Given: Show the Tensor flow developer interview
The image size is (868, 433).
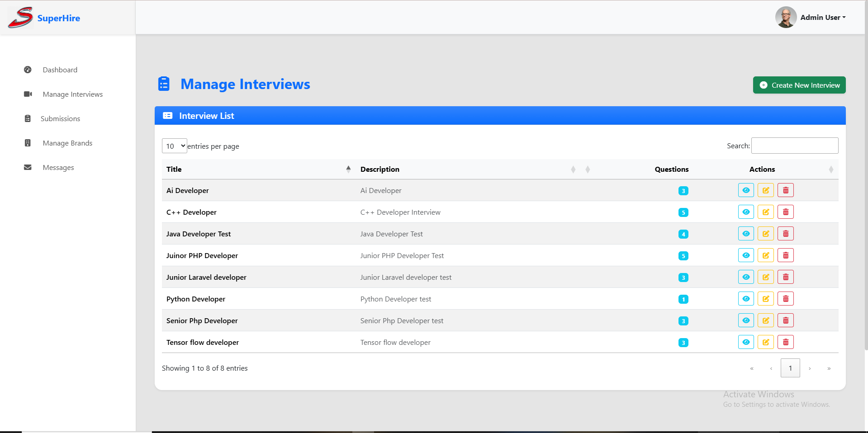Looking at the screenshot, I should [746, 342].
